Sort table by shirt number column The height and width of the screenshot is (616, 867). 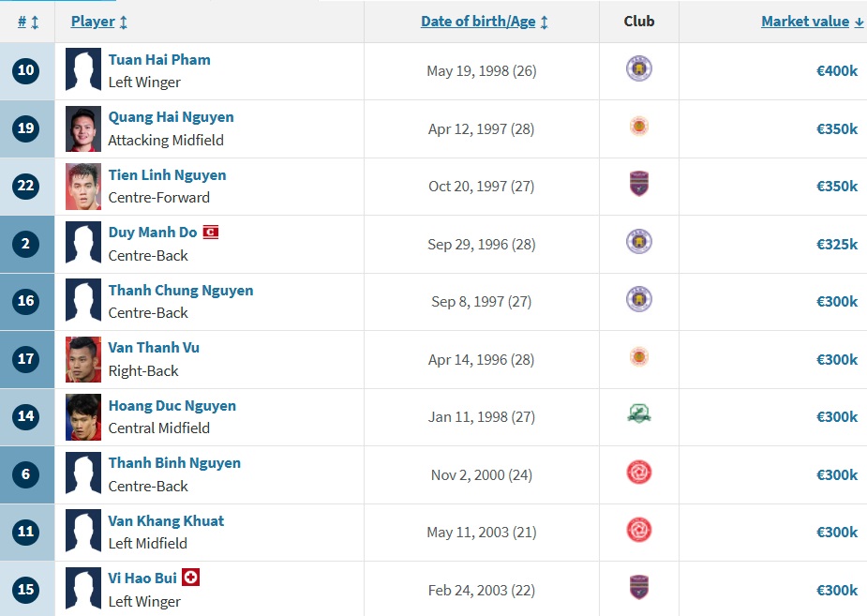pos(27,22)
